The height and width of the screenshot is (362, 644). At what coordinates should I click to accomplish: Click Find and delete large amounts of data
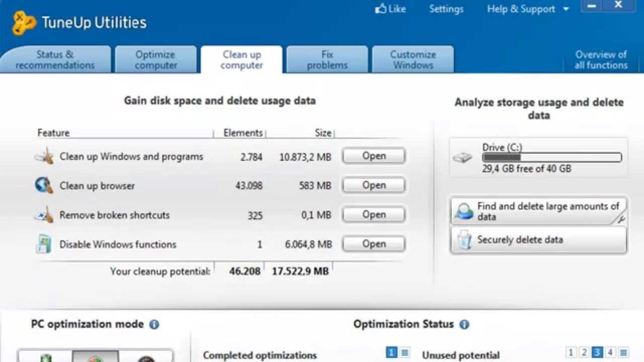(538, 211)
